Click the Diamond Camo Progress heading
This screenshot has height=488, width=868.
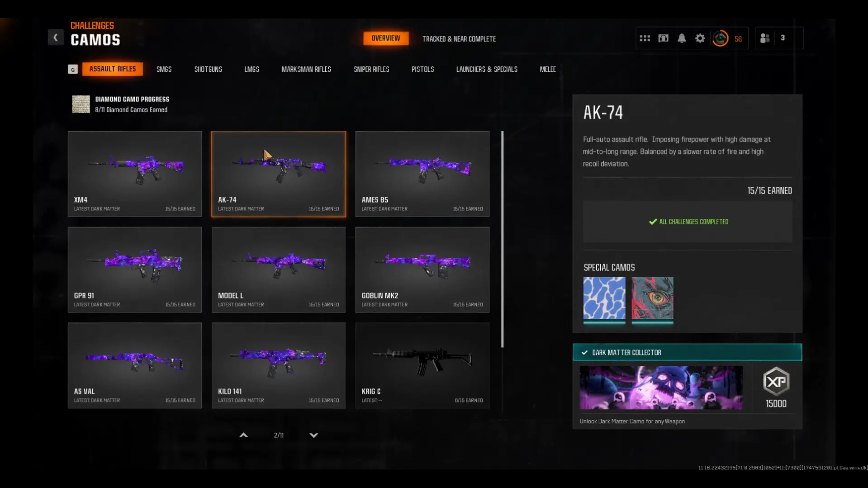pyautogui.click(x=132, y=99)
